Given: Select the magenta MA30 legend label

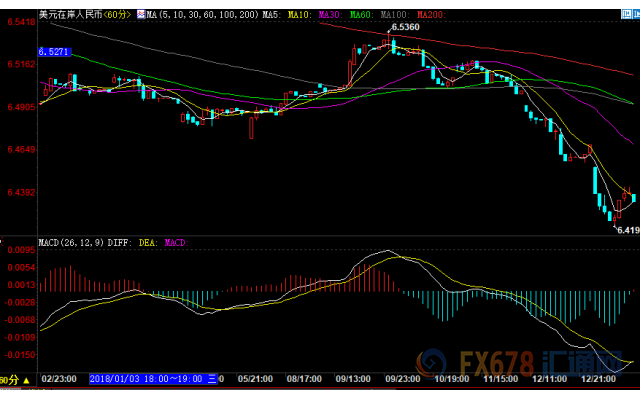Looking at the screenshot, I should coord(330,15).
